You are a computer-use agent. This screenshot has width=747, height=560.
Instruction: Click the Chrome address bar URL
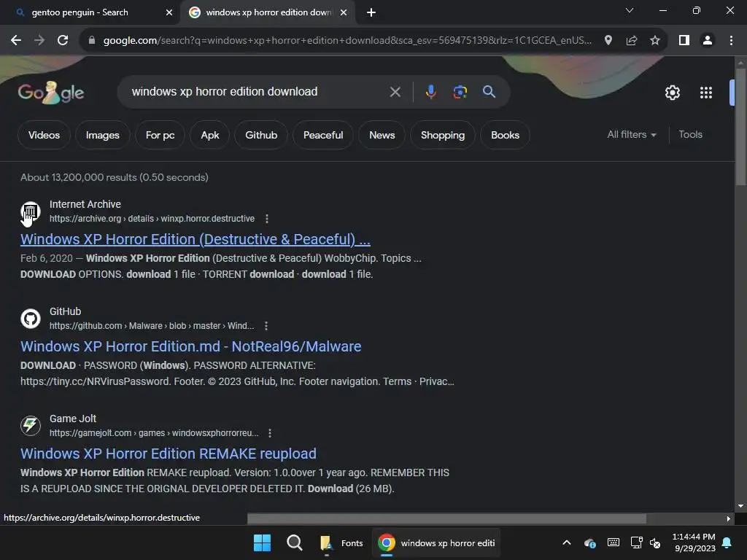(x=347, y=41)
